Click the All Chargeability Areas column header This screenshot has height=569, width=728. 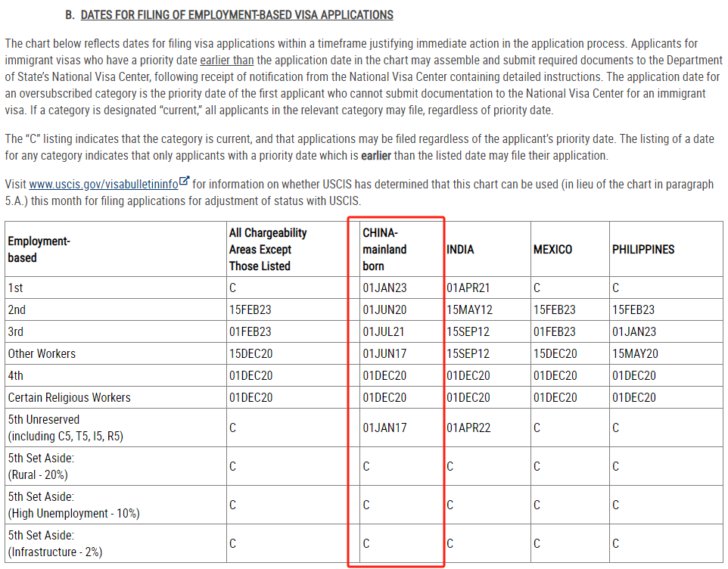pyautogui.click(x=268, y=250)
